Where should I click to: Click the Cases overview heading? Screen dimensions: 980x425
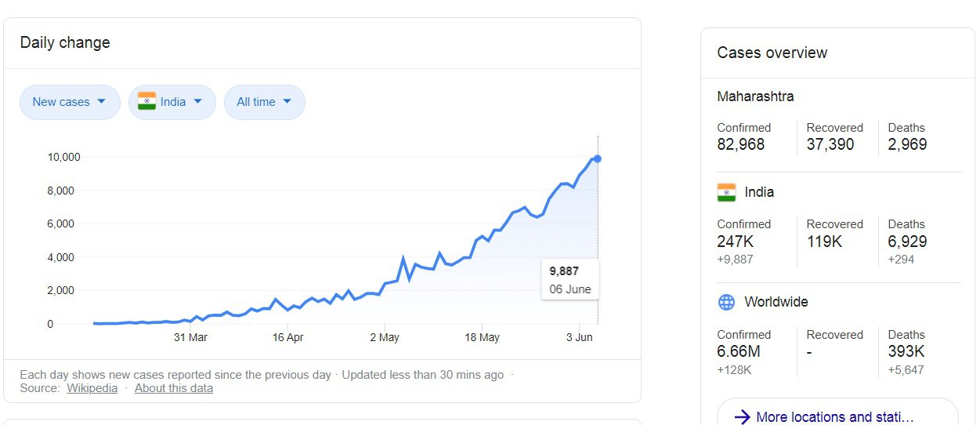[x=772, y=53]
